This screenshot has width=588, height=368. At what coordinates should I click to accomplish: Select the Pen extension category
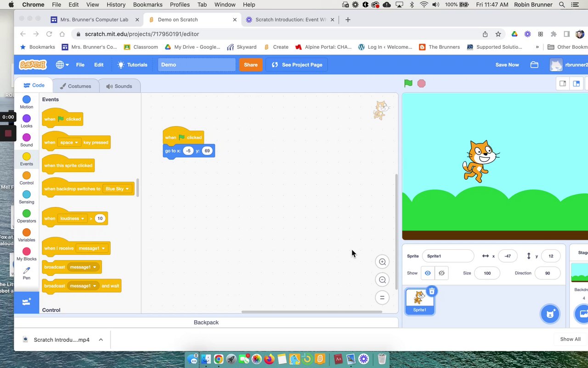point(27,273)
